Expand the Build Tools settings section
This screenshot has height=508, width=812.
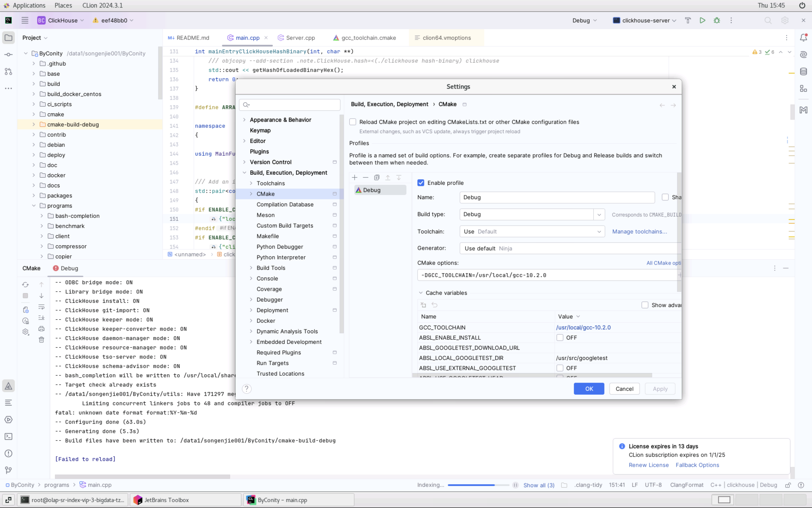click(251, 268)
